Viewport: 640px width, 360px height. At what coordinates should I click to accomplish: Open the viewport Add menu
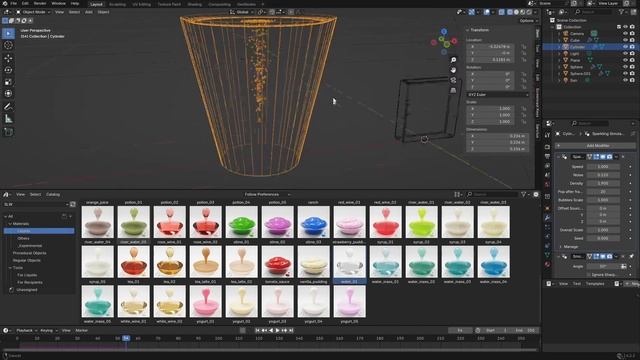coord(89,12)
